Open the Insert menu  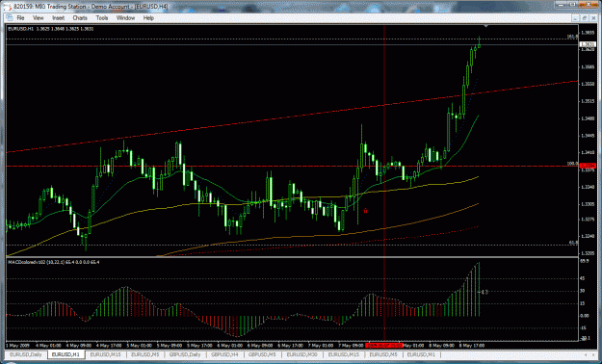click(x=59, y=18)
